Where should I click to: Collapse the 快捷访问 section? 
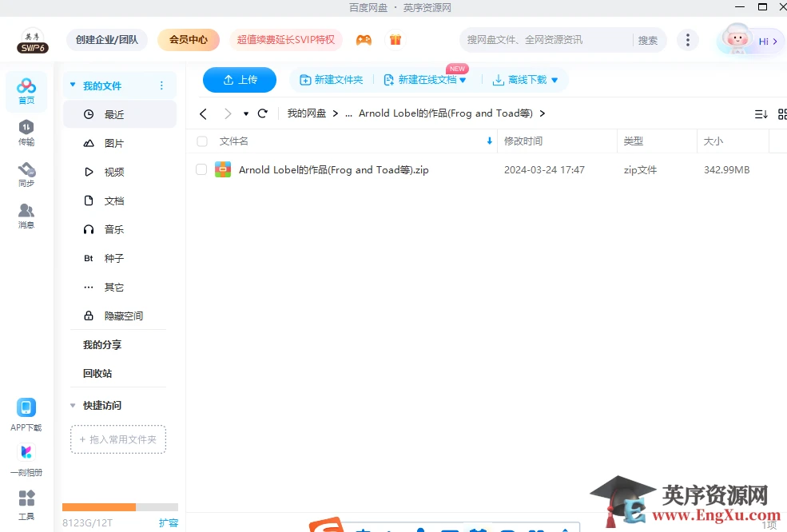[x=73, y=405]
